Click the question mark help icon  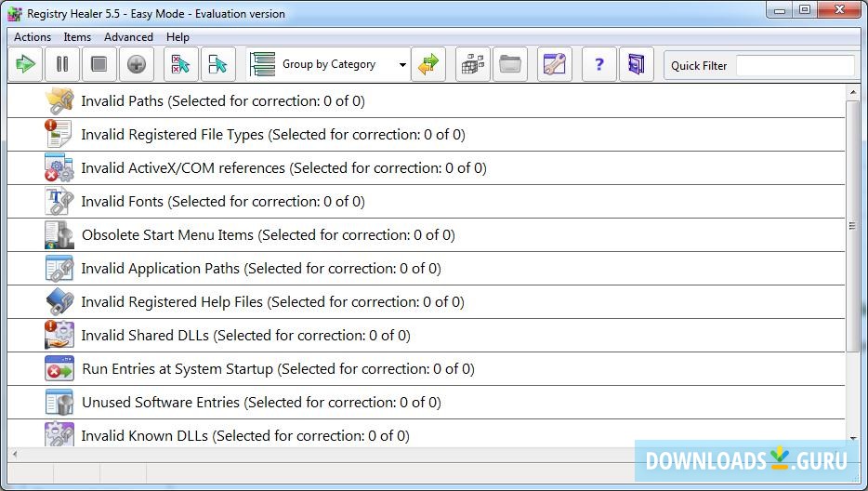click(598, 64)
